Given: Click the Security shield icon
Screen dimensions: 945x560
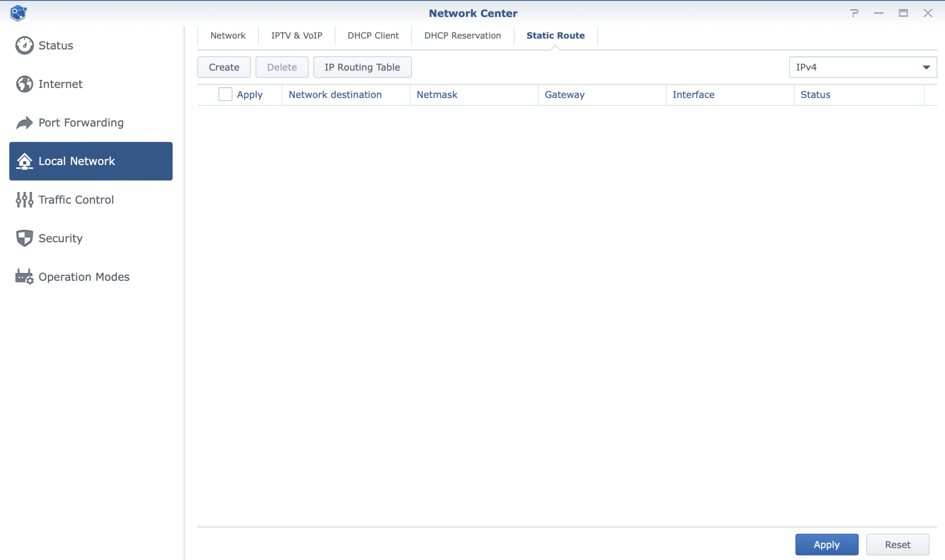Looking at the screenshot, I should (24, 238).
